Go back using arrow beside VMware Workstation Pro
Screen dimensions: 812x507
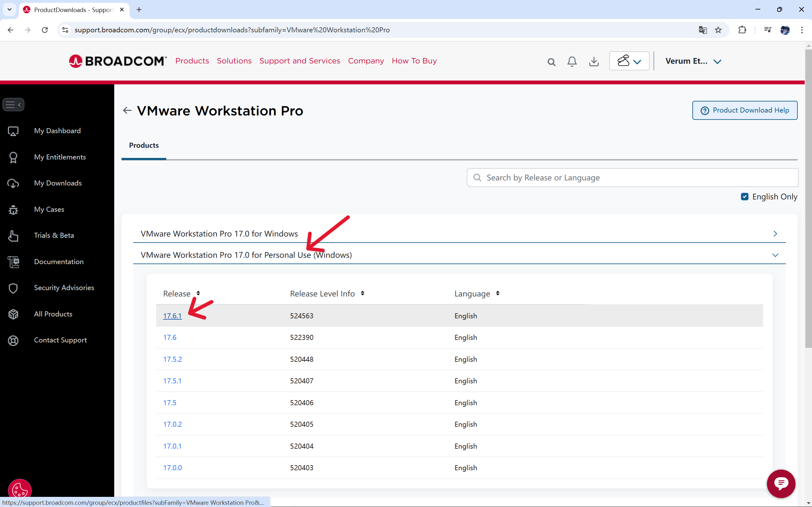[x=127, y=110]
